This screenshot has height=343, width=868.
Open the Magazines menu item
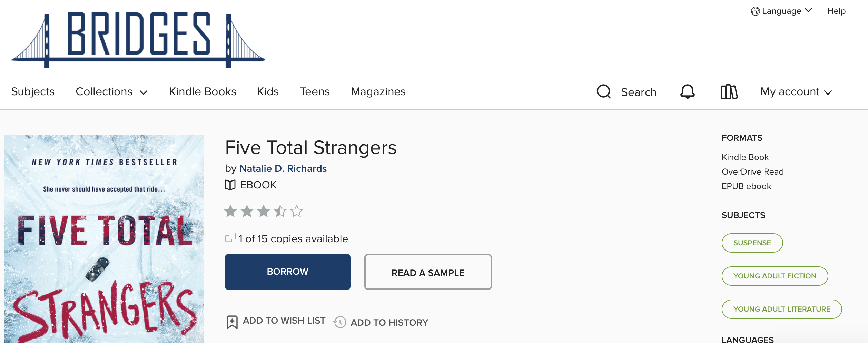pos(378,91)
